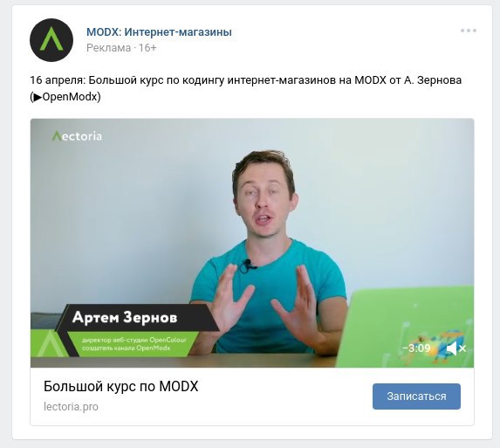500x448 pixels.
Task: Click the директор веб-студии OpenColour caption
Action: 134,340
